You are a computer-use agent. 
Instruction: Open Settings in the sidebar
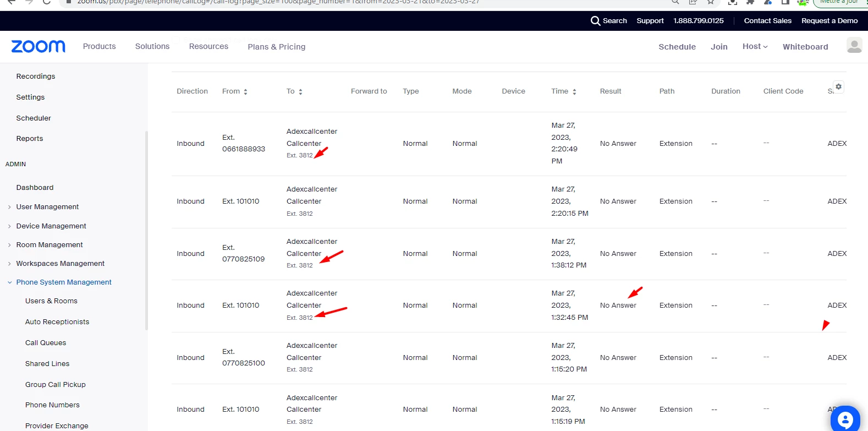tap(31, 97)
